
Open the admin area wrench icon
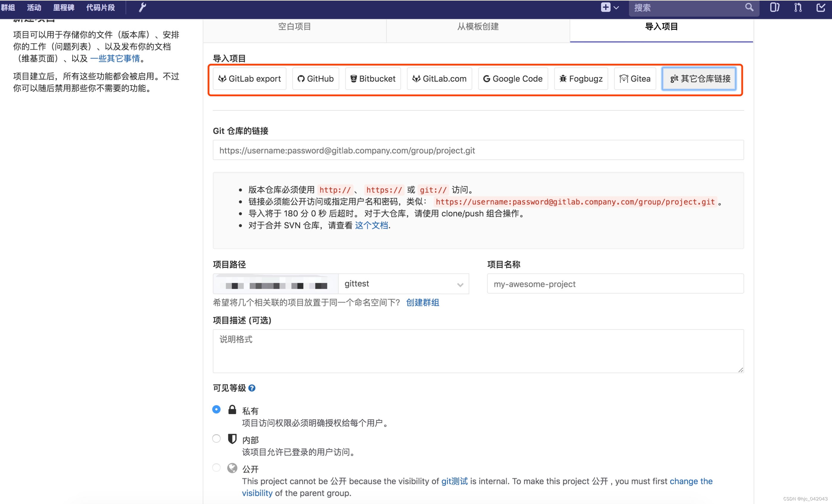[x=142, y=7]
